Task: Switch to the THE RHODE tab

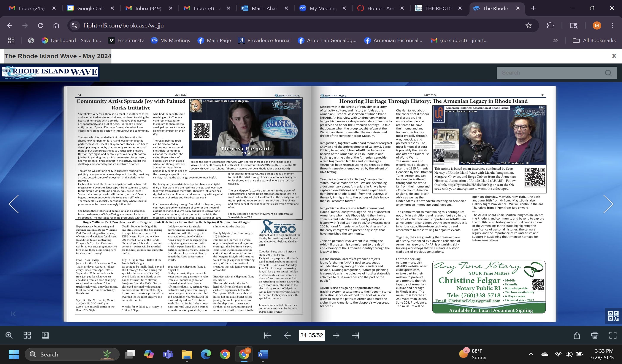Action: click(439, 8)
